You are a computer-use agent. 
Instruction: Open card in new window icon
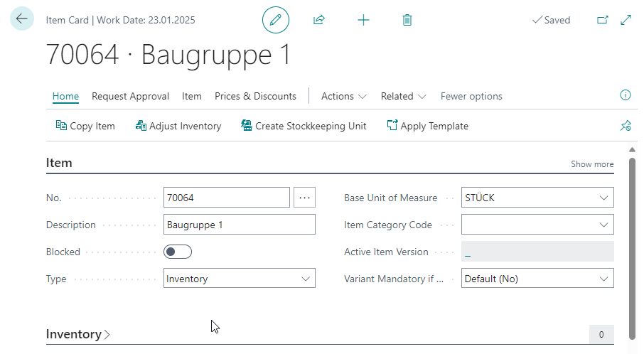pyautogui.click(x=603, y=20)
